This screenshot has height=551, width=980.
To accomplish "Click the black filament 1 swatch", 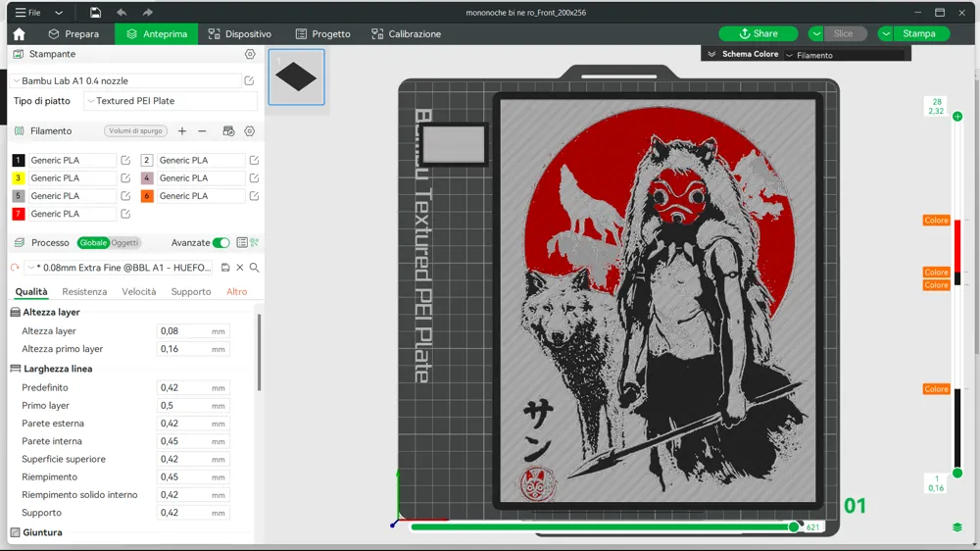I will (x=18, y=160).
